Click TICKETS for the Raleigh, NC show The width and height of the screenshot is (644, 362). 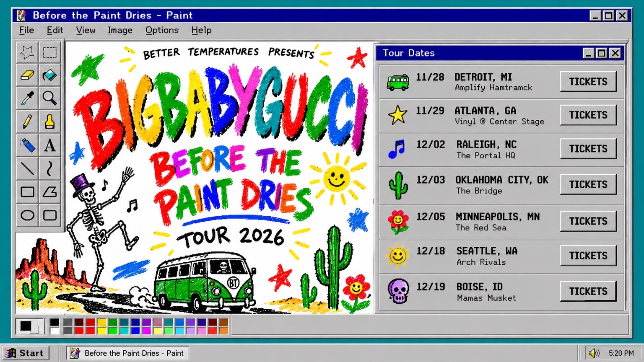click(x=588, y=149)
